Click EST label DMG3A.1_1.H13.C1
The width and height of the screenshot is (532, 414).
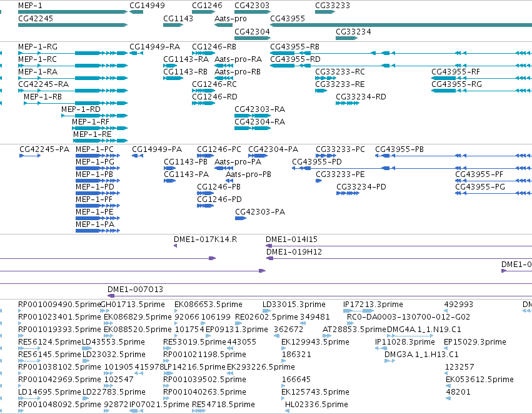pos(421,355)
